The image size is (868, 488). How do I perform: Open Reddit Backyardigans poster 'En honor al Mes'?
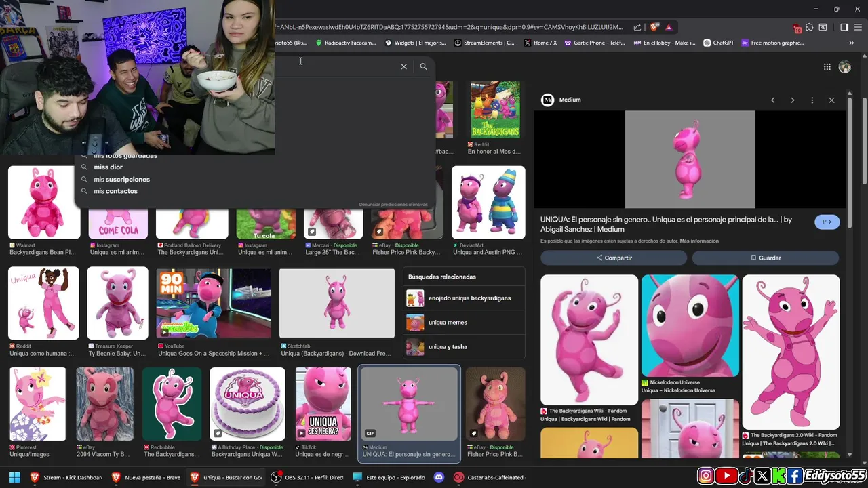[x=495, y=110]
